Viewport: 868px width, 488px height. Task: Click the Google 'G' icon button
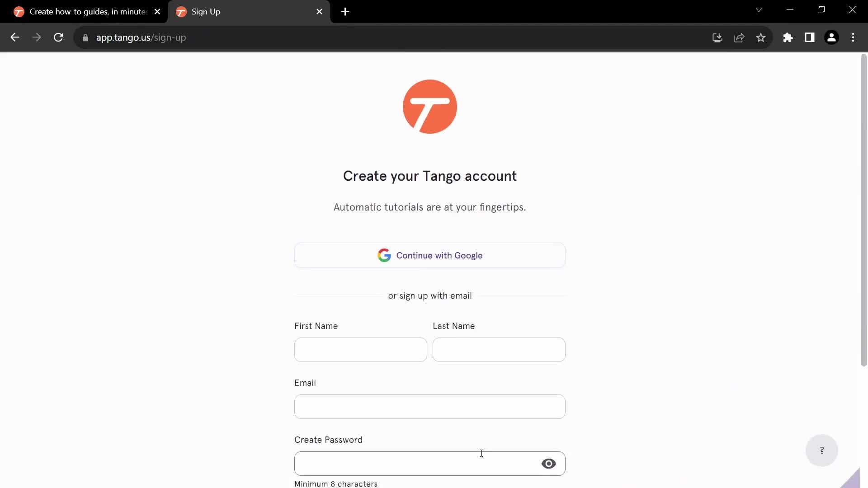pyautogui.click(x=384, y=255)
